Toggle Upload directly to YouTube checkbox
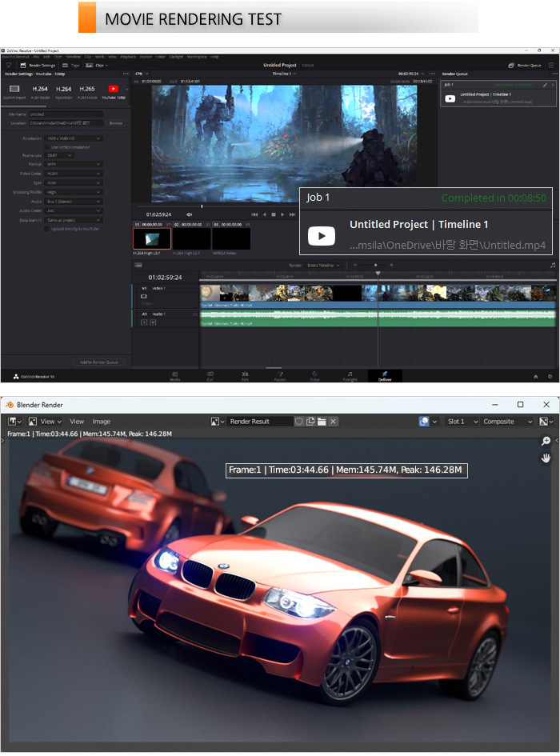Viewport: 560px width, 756px height. [46, 229]
